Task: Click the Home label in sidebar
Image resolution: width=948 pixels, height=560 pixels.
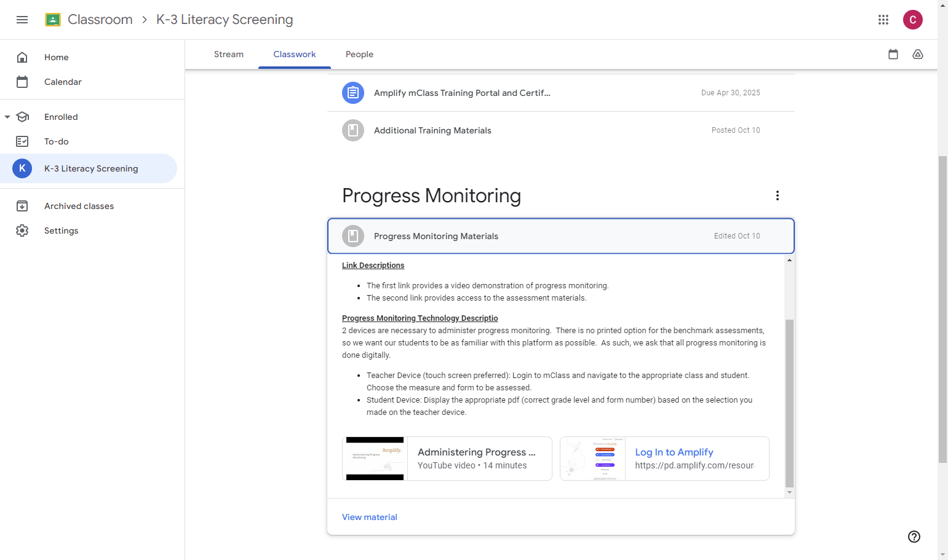Action: click(57, 57)
